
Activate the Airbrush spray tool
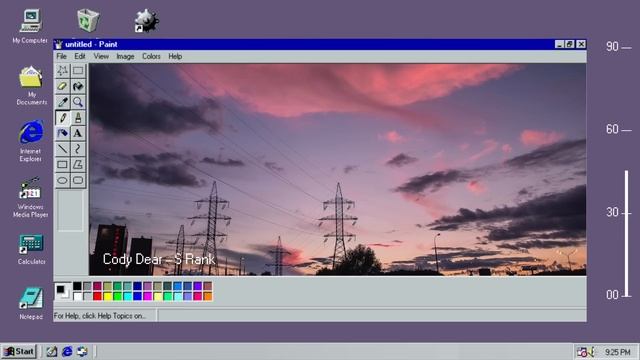point(62,133)
